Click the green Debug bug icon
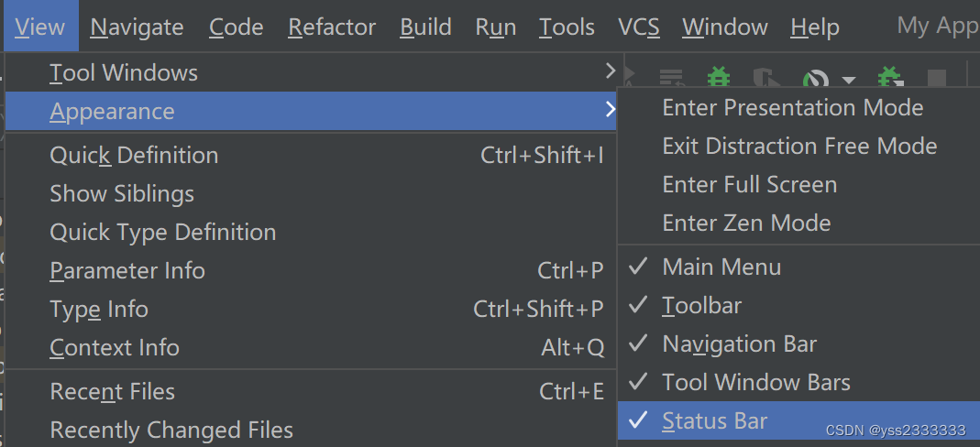This screenshot has height=447, width=980. 720,77
